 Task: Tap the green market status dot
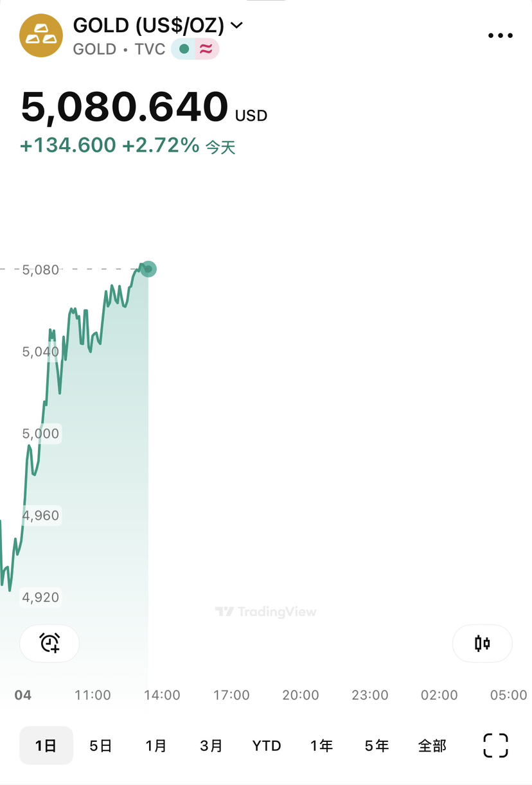pyautogui.click(x=184, y=49)
